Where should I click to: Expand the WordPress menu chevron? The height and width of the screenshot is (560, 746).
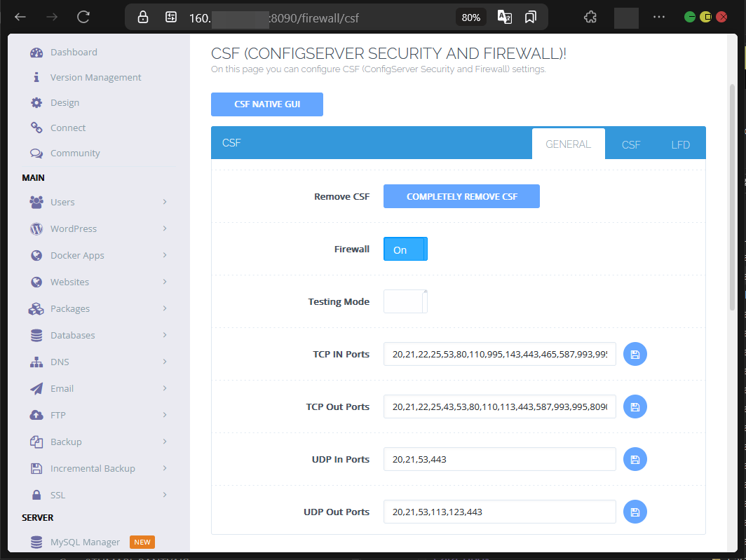click(165, 228)
